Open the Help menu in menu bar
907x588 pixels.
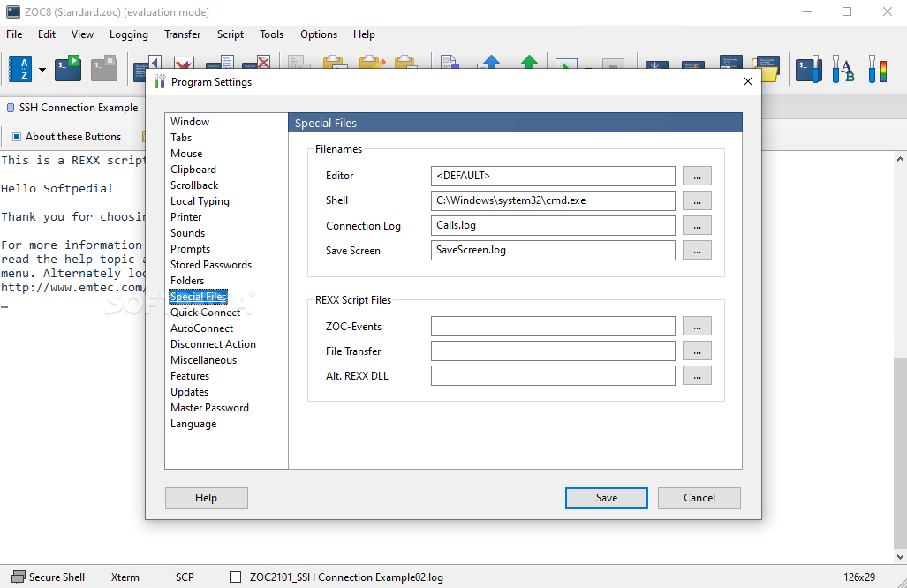pyautogui.click(x=365, y=34)
